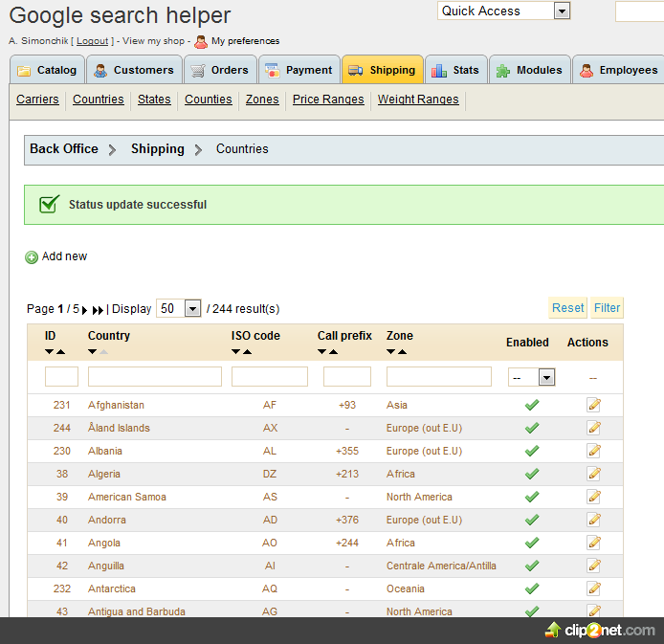Open the Display results per page dropdown
Image resolution: width=664 pixels, height=644 pixels.
[178, 308]
